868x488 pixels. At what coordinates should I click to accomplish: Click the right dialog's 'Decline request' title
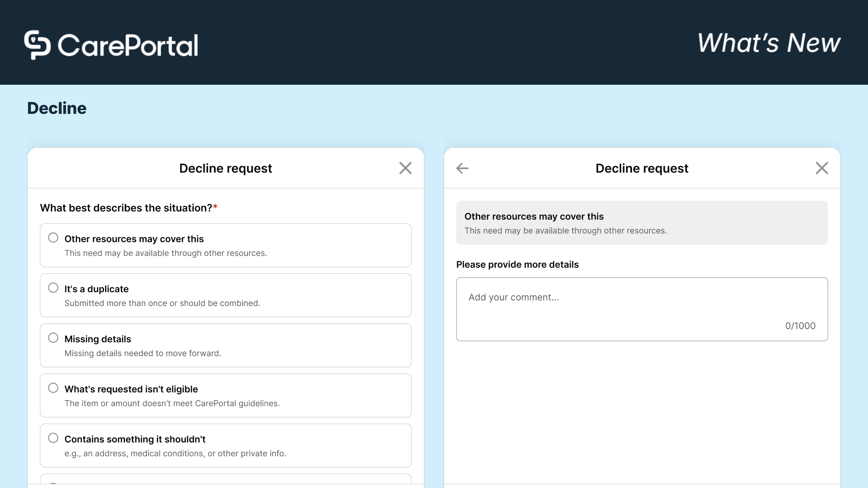coord(642,168)
